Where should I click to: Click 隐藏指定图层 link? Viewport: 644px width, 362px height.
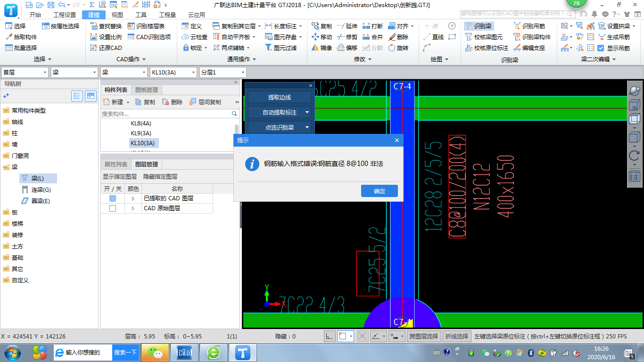160,177
